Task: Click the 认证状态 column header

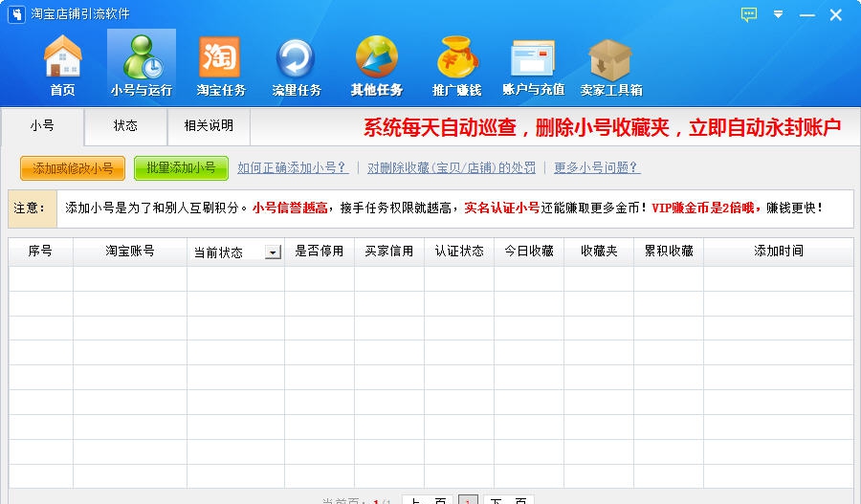Action: point(459,252)
